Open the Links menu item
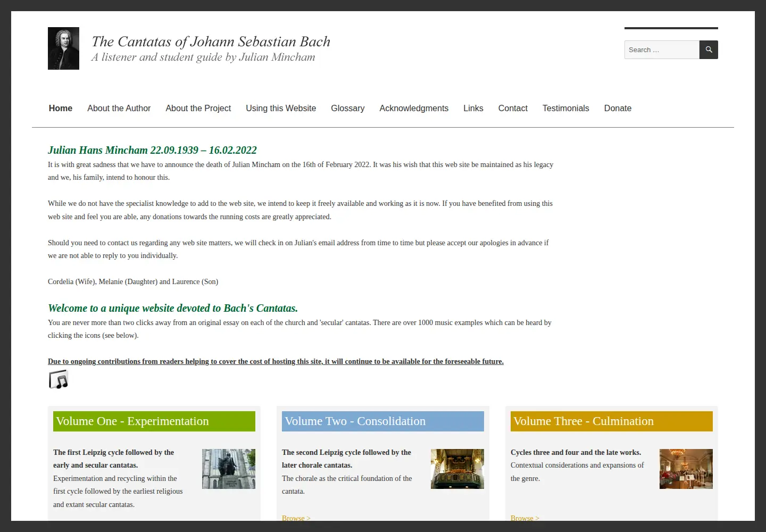 (x=473, y=108)
